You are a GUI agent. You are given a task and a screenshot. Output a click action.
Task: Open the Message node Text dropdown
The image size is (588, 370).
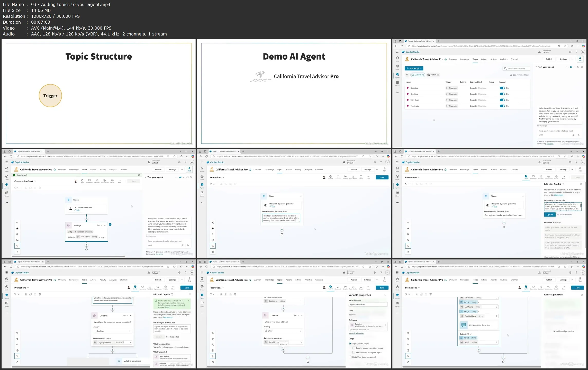click(99, 225)
